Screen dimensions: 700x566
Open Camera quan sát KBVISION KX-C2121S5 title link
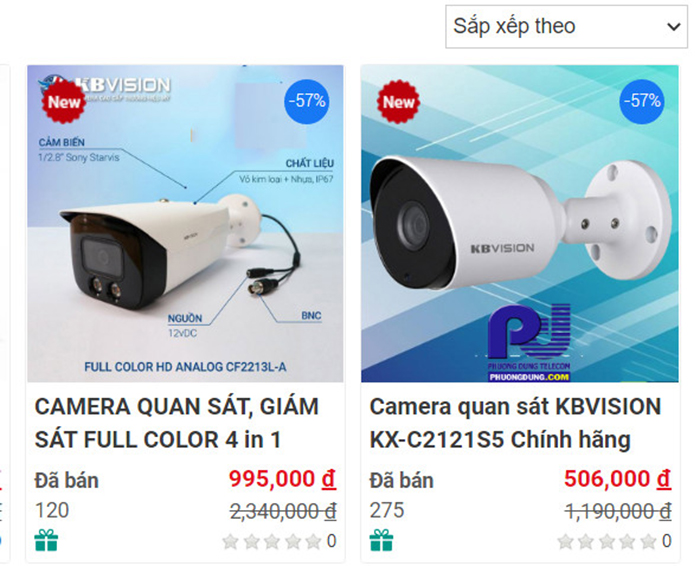point(515,423)
